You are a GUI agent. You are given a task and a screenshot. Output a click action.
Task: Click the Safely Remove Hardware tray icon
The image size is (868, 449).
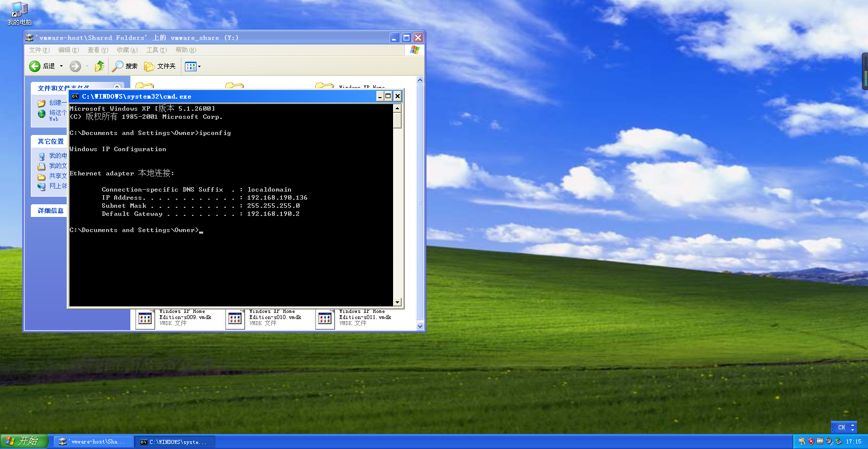pyautogui.click(x=838, y=441)
